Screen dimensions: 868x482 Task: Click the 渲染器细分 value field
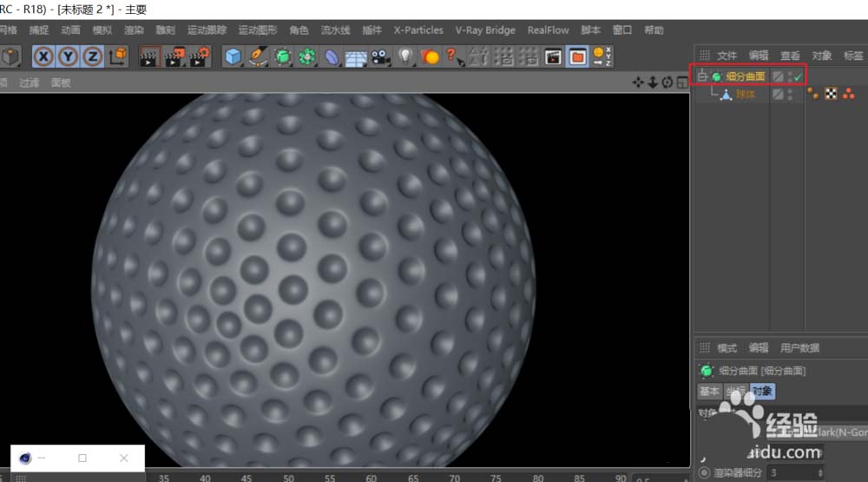(790, 473)
